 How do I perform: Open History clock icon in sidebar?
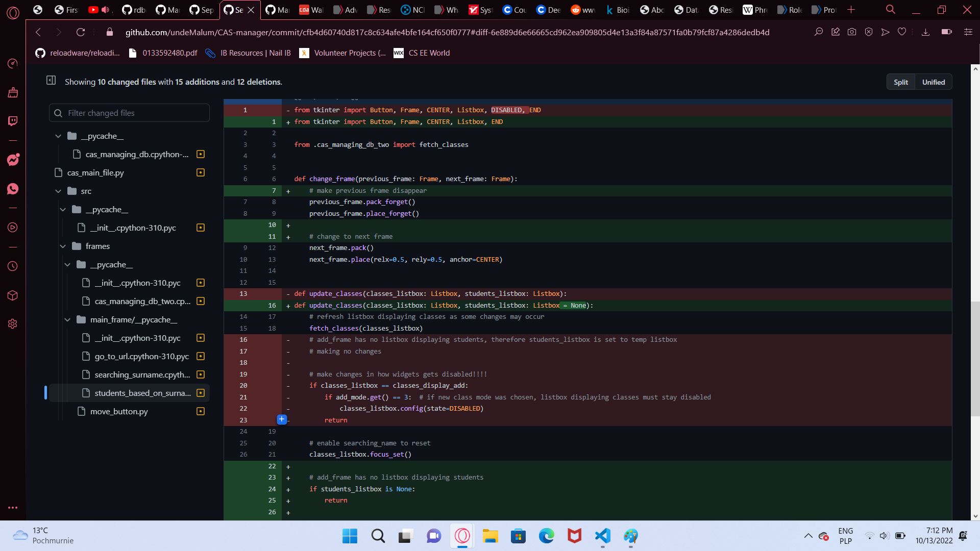[13, 266]
